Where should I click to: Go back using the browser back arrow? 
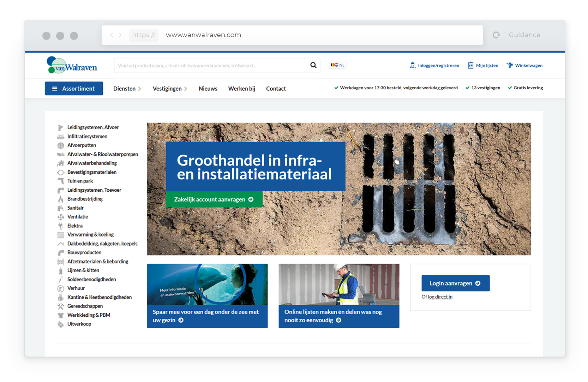pos(112,35)
